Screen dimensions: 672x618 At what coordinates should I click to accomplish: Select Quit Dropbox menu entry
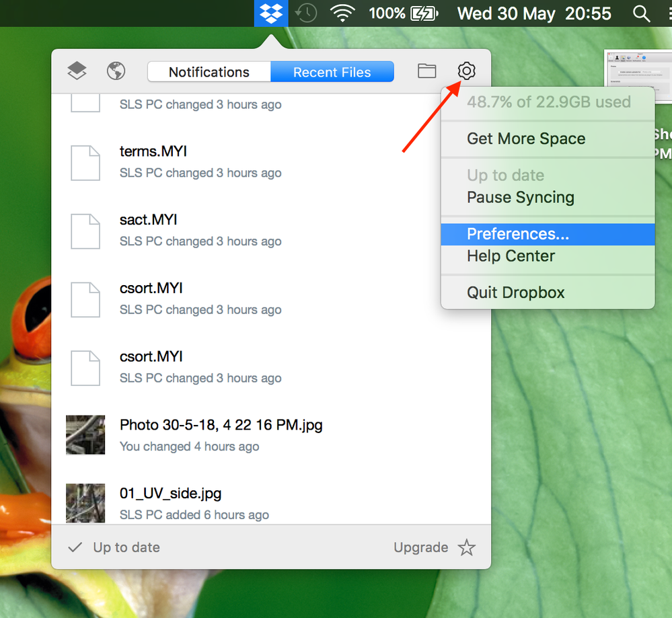tap(515, 293)
